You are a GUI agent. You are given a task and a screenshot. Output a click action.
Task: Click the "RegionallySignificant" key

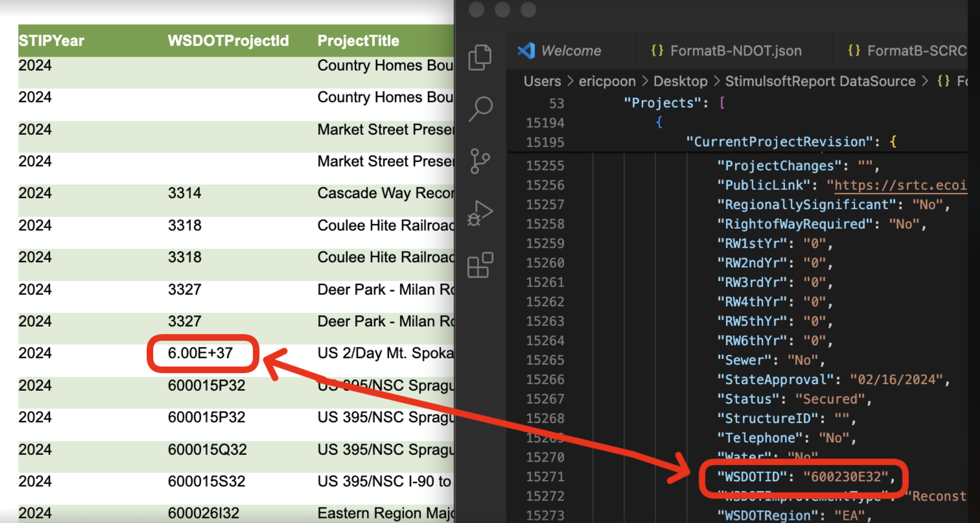tap(806, 204)
